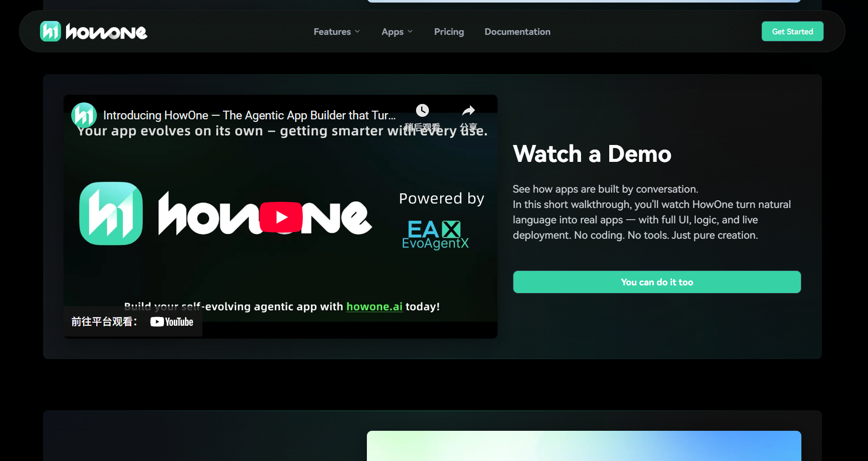
Task: Click the large HowOne logo icon in video
Action: point(111,214)
